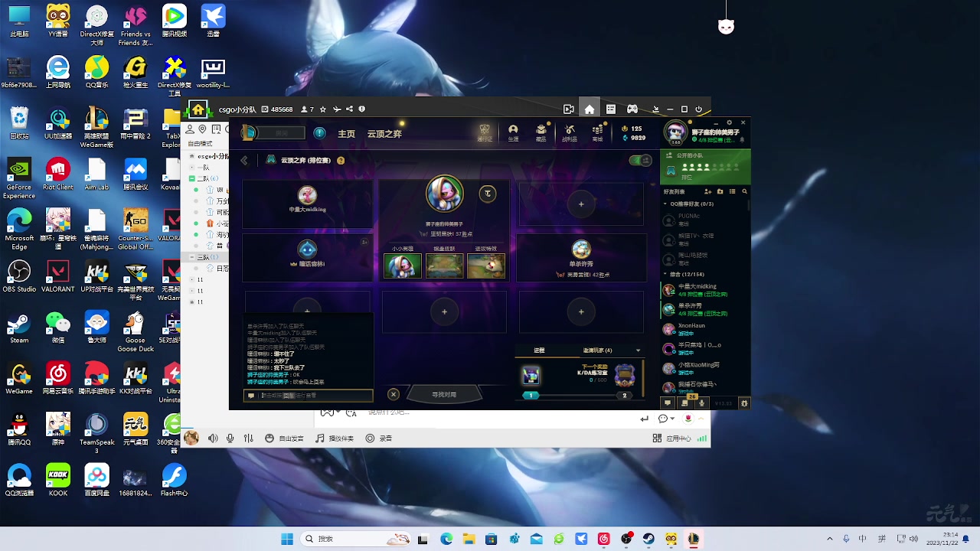Open OBS Studio desktop shortcut

pos(19,277)
